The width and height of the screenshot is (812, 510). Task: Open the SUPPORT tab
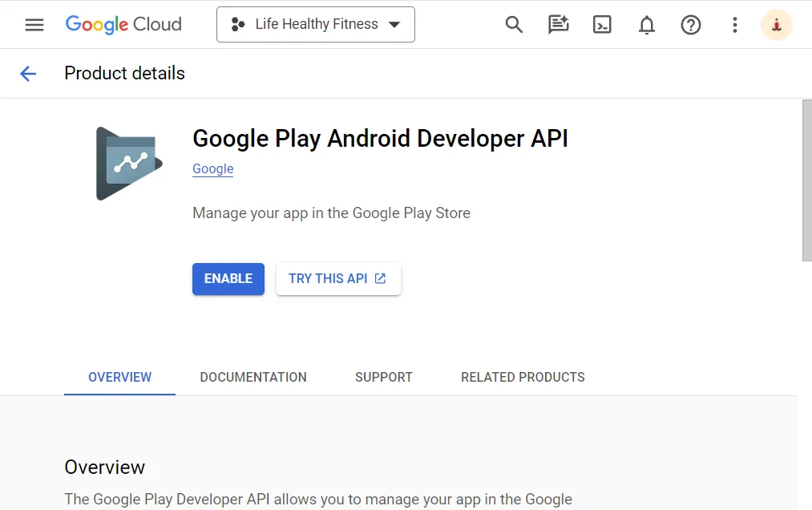click(383, 377)
